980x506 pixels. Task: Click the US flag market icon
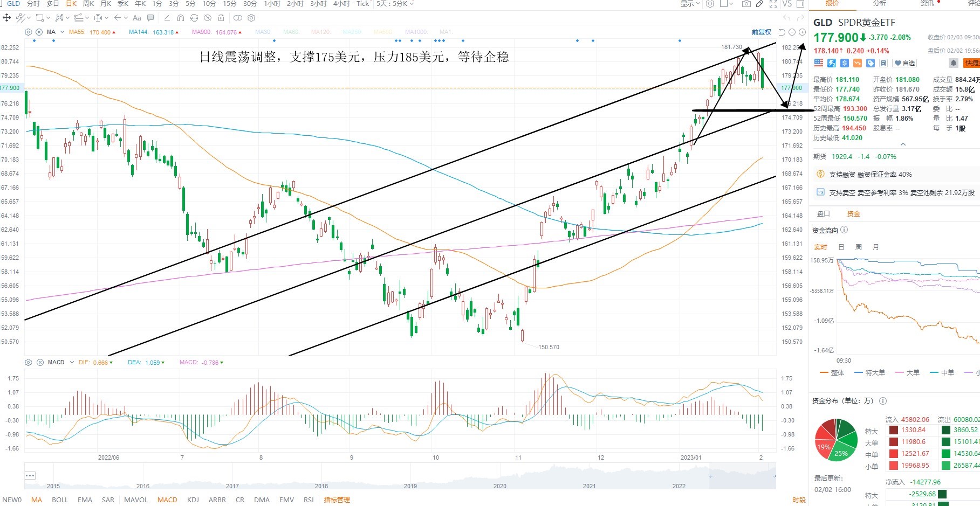[819, 63]
